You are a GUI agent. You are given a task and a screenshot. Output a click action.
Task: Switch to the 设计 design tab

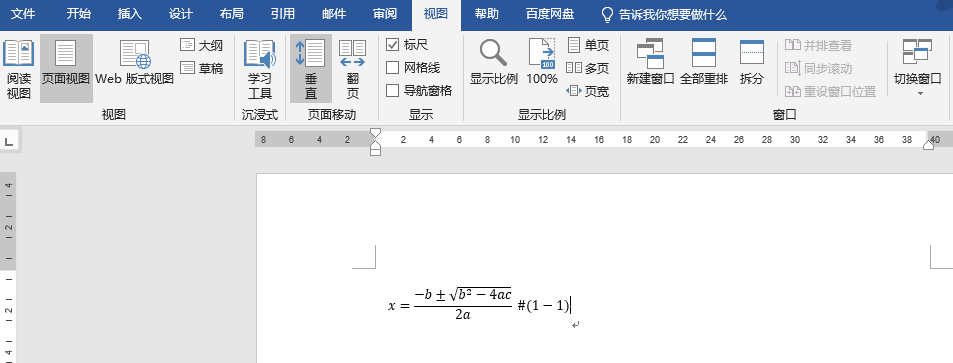pos(181,15)
